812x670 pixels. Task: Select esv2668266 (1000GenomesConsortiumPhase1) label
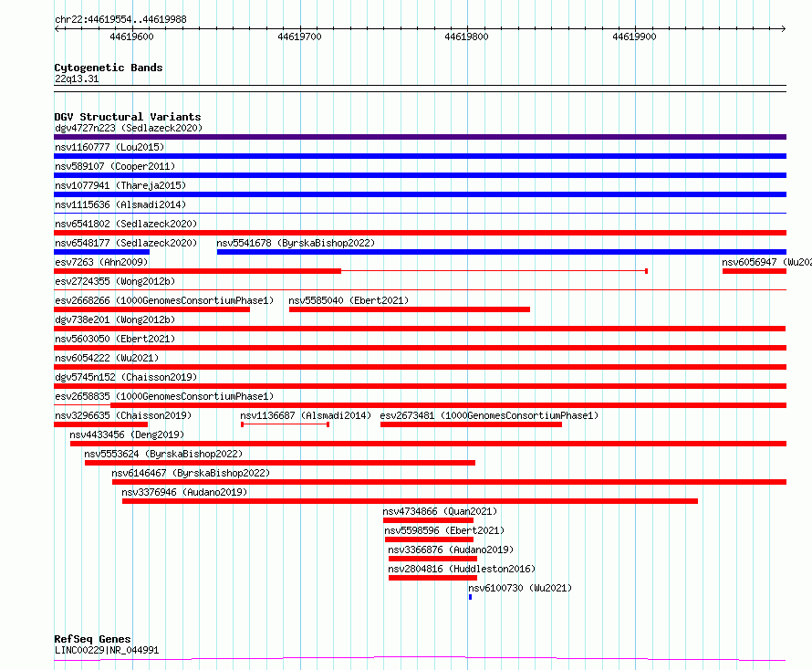pyautogui.click(x=164, y=300)
